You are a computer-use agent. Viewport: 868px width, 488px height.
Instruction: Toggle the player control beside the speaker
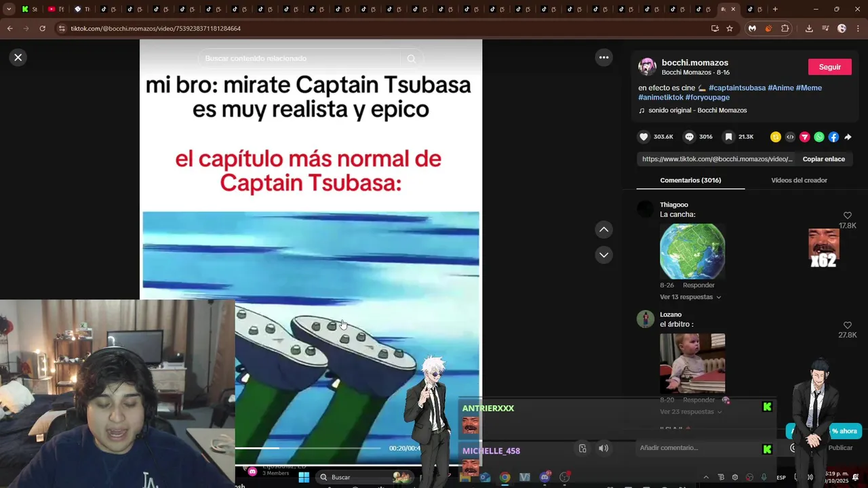583,448
